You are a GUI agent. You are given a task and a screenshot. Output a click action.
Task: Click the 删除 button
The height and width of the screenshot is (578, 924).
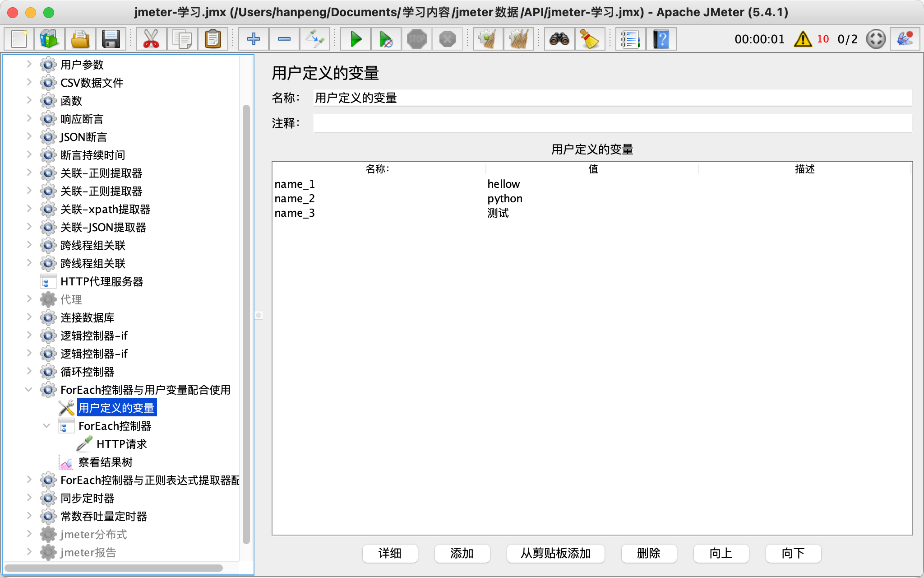[x=648, y=553]
